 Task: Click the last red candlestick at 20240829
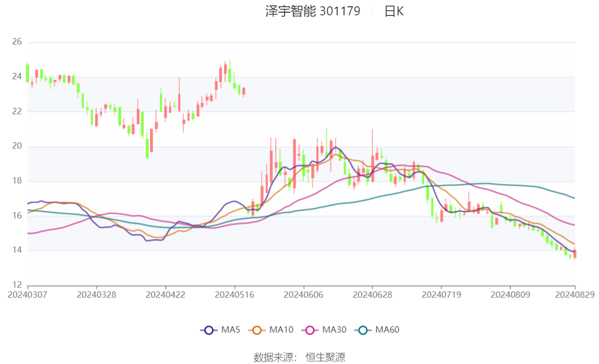click(575, 254)
